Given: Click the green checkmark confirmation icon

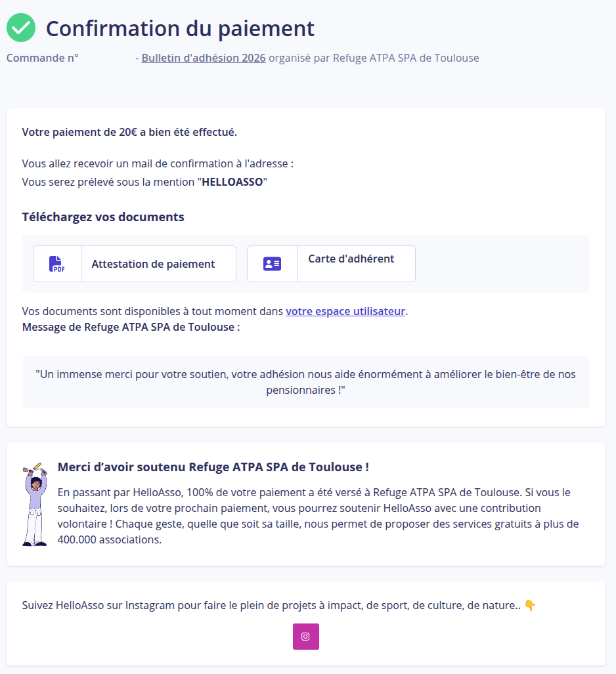Looking at the screenshot, I should (20, 28).
